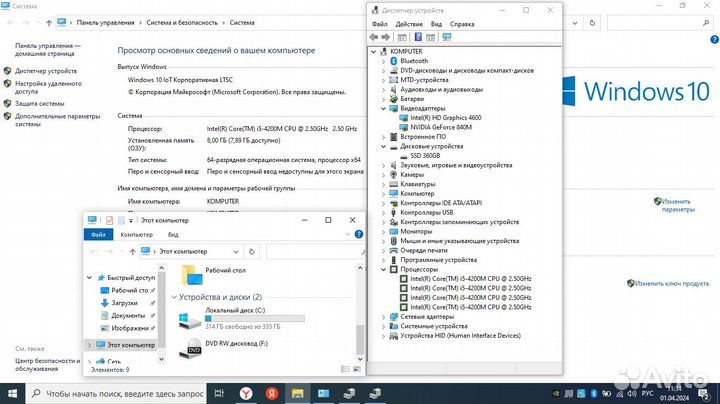Open Task View on the taskbar
This screenshot has width=720, height=404.
coord(219,393)
